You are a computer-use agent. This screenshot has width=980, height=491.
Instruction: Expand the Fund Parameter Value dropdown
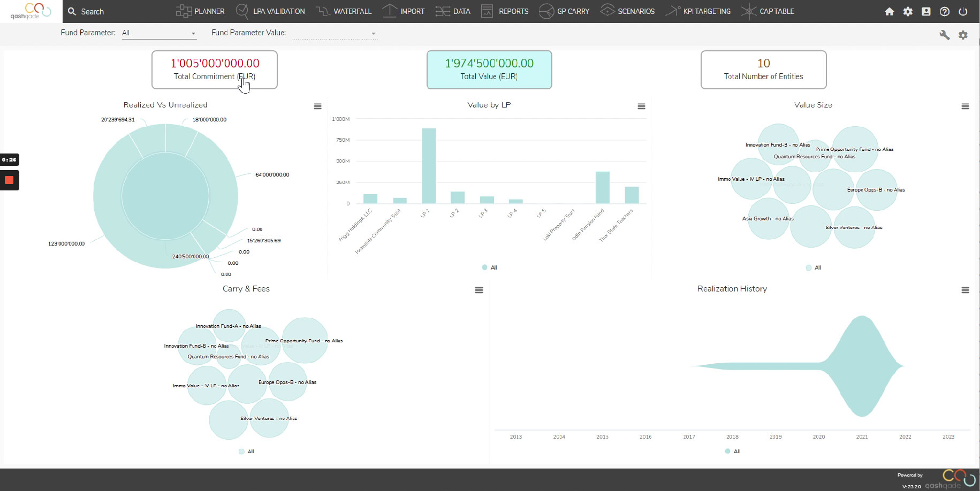pos(335,33)
